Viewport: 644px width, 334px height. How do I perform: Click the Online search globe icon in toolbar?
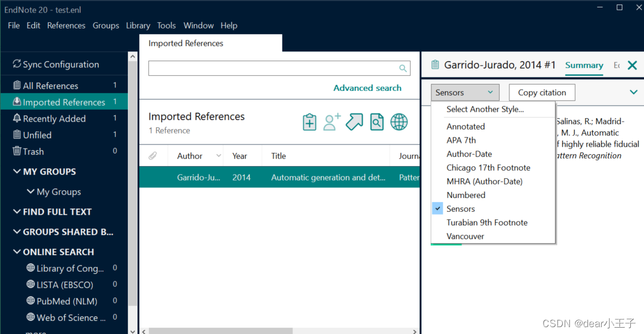[x=399, y=122]
